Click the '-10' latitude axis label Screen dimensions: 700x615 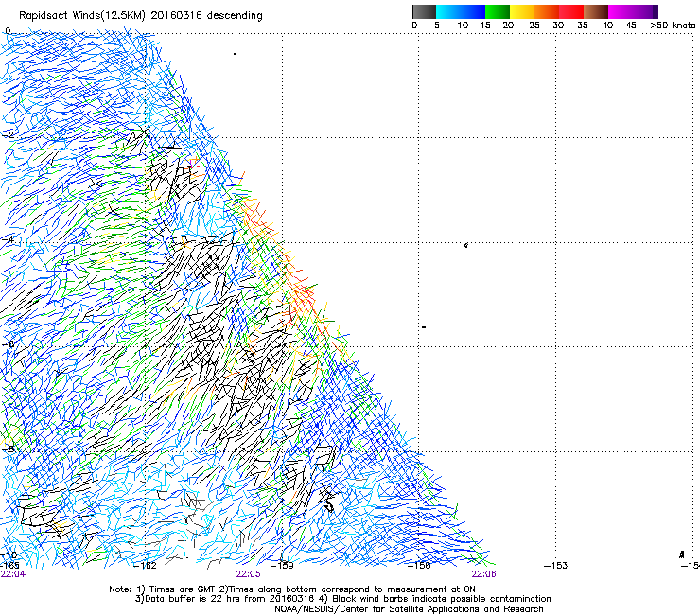point(9,554)
